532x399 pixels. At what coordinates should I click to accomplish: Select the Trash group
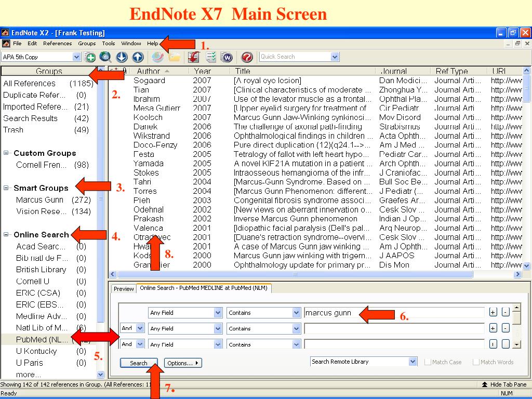point(46,130)
